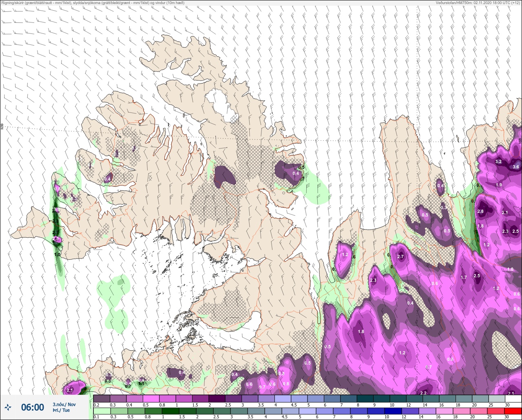Select the '3.nóv./ Nov' date text
Screen dimensions: 522x420
[x=64, y=405]
